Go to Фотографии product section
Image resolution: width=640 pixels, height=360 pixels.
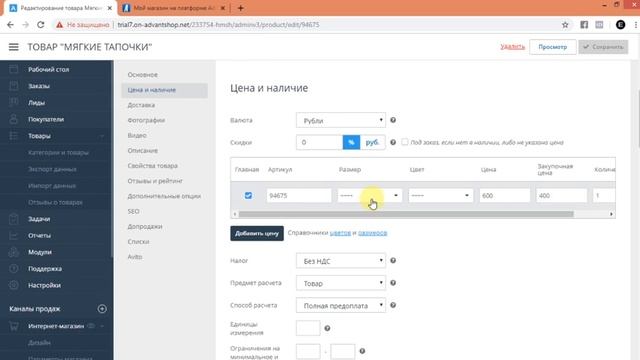[146, 120]
